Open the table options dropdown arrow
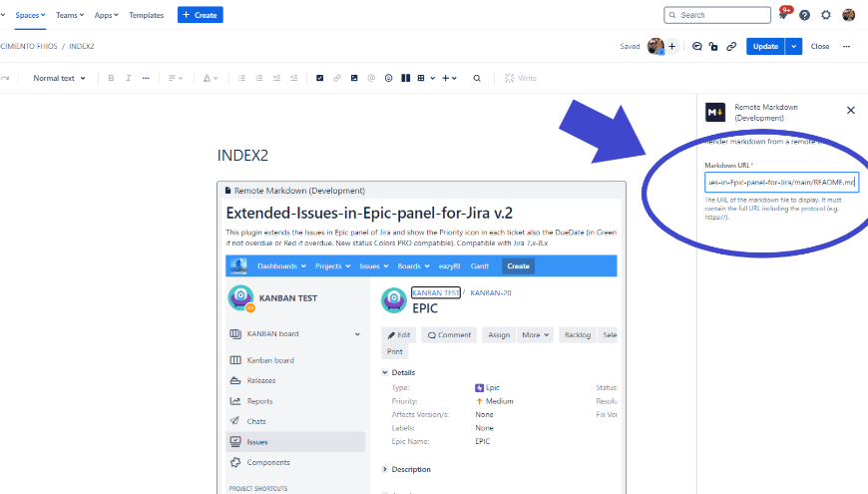This screenshot has width=868, height=494. [x=433, y=78]
